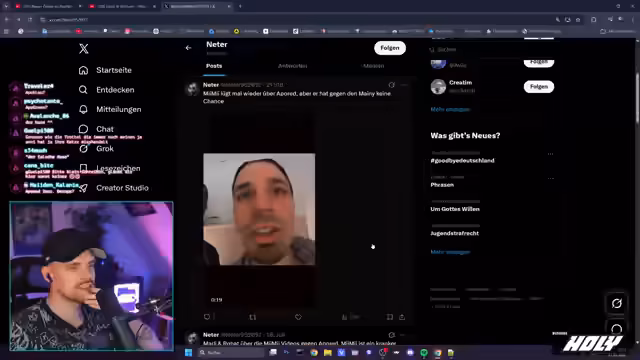Reply to the MiiMii video post

point(207,317)
